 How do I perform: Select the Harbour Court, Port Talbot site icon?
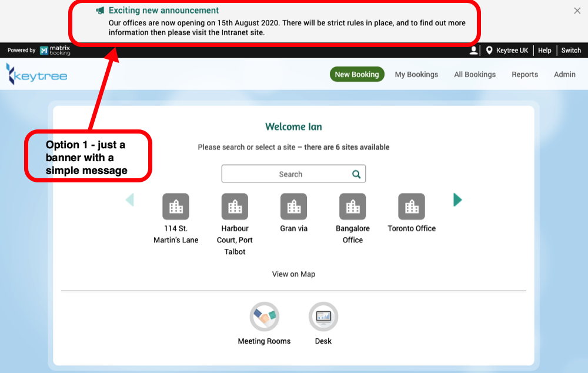point(235,207)
